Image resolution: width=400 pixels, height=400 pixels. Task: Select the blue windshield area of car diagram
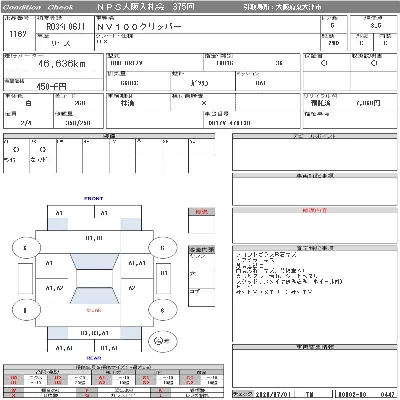[x=94, y=262]
